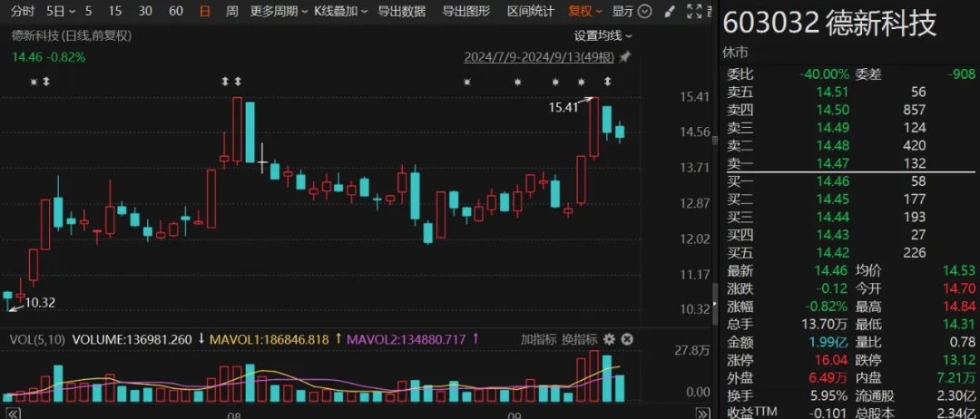
Task: Open the 更多周期 dropdown
Action: pyautogui.click(x=279, y=11)
